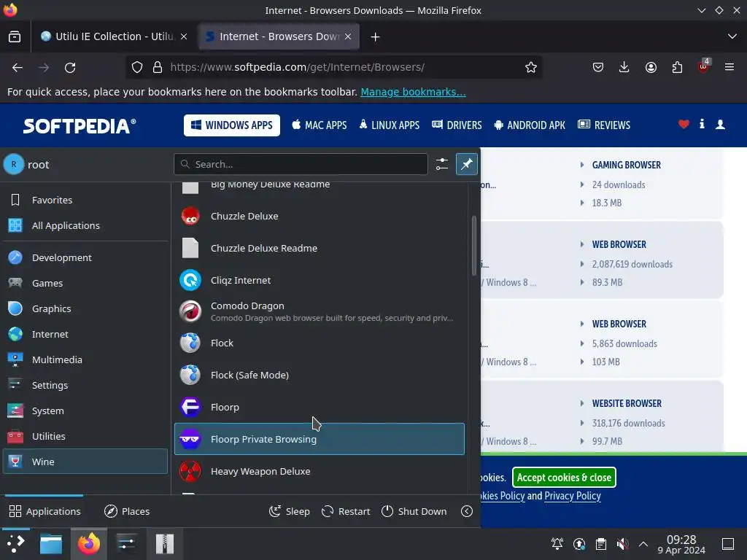
Task: Open Chuzzle Deluxe from the launcher
Action: 320,216
